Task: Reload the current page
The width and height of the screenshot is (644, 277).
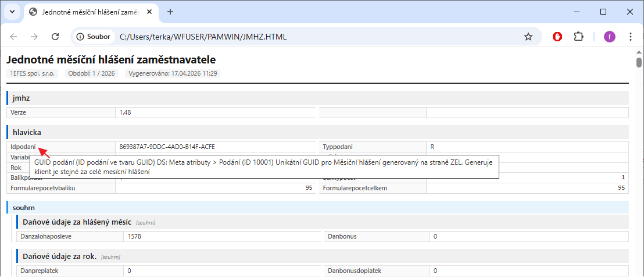Action: click(x=55, y=37)
